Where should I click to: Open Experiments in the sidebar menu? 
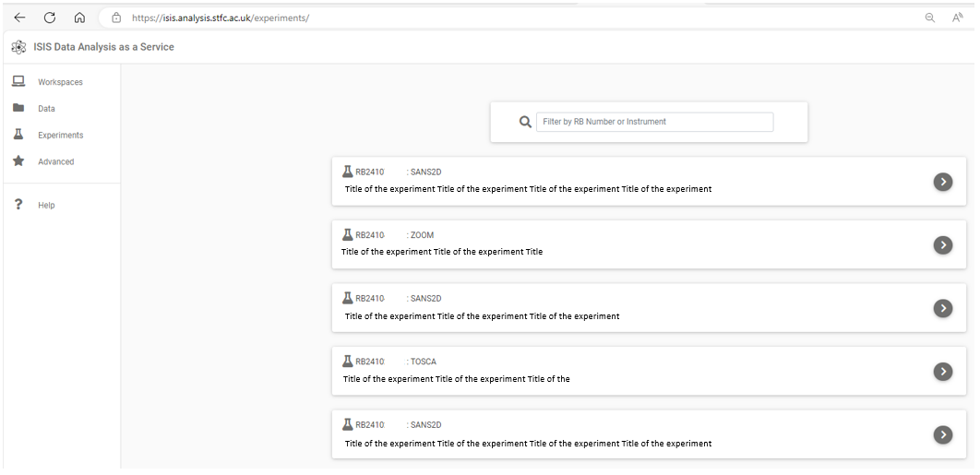coord(60,135)
